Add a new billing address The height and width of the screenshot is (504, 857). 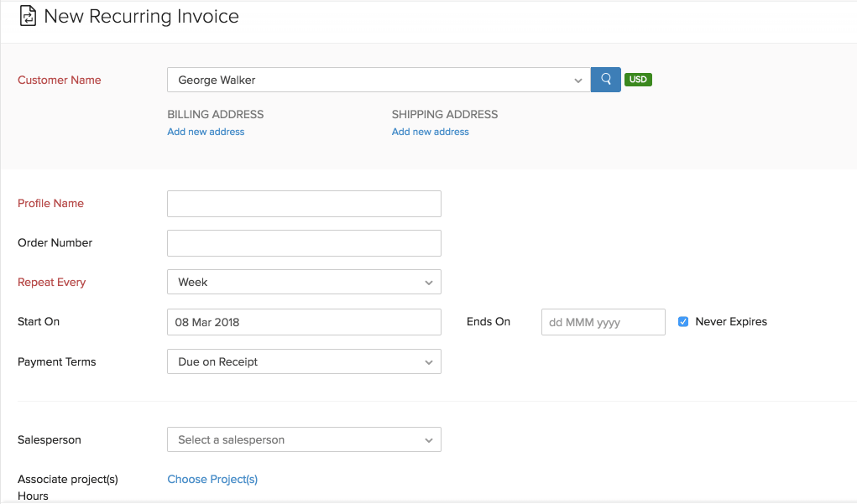click(x=206, y=132)
